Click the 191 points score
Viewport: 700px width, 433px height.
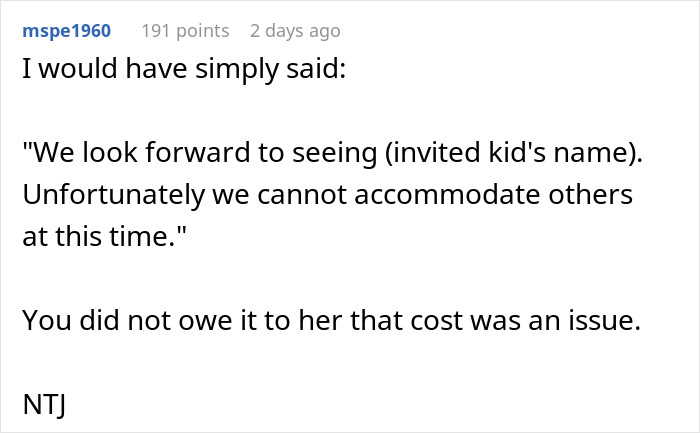(x=185, y=31)
